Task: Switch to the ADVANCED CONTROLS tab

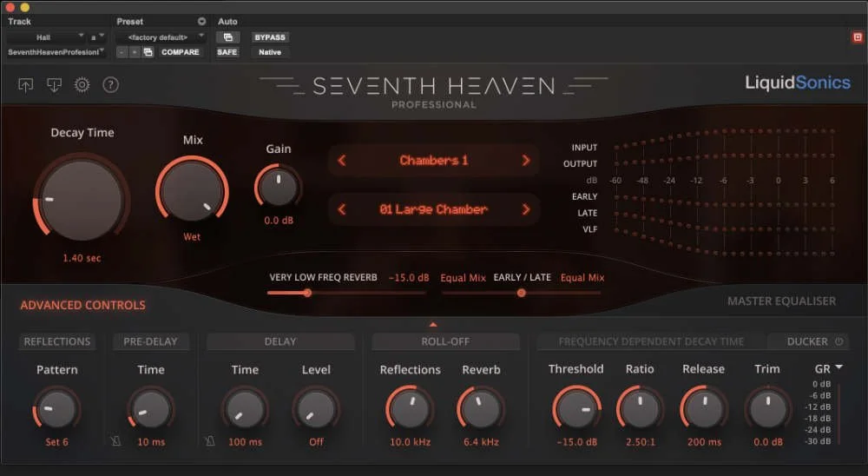Action: (83, 306)
